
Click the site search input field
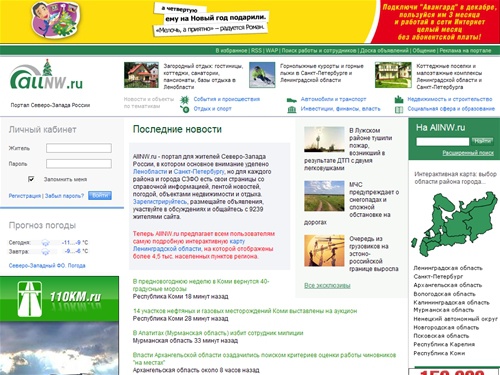click(x=443, y=141)
